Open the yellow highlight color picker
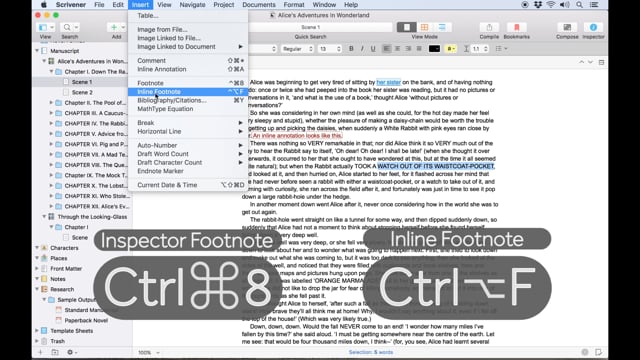Screen dimensions: 640x360 pos(450,49)
